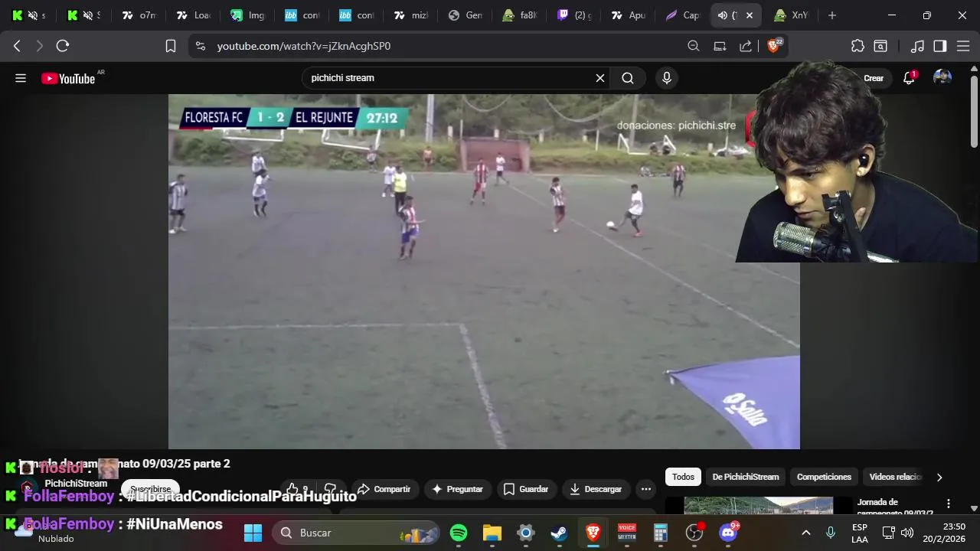Open options menu for recommended video
This screenshot has height=551, width=980.
949,504
